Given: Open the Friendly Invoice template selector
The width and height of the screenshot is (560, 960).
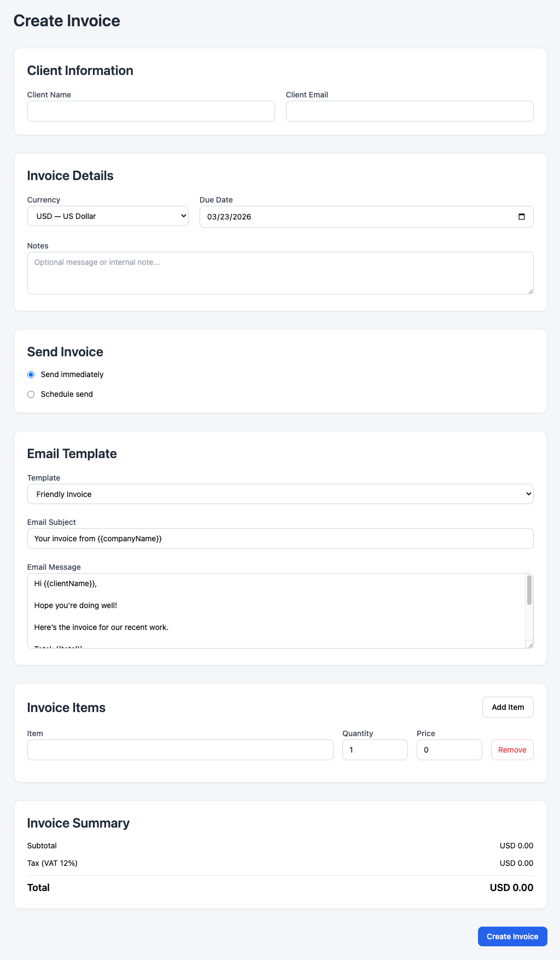Looking at the screenshot, I should 280,494.
